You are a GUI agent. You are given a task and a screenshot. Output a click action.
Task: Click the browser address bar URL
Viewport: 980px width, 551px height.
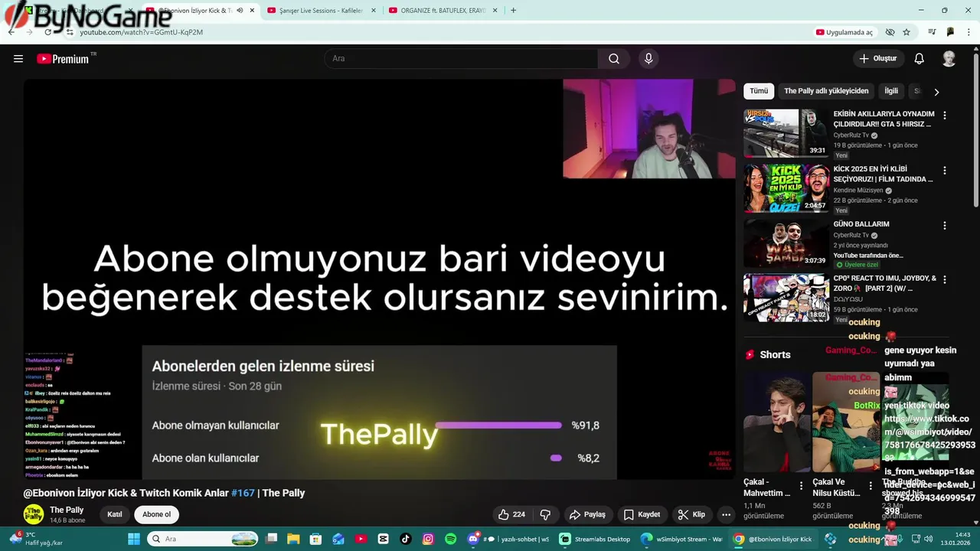[x=142, y=32]
